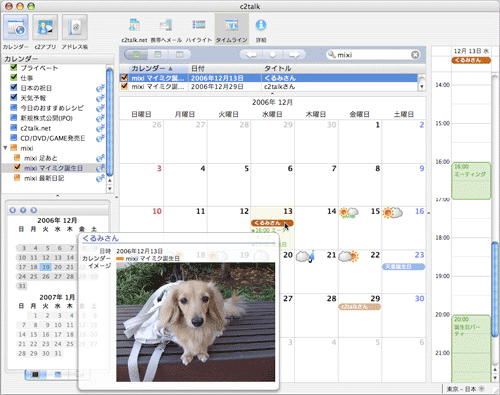Viewport: 500px width, 395px height.
Task: Clear the mixi search field
Action: click(x=415, y=55)
